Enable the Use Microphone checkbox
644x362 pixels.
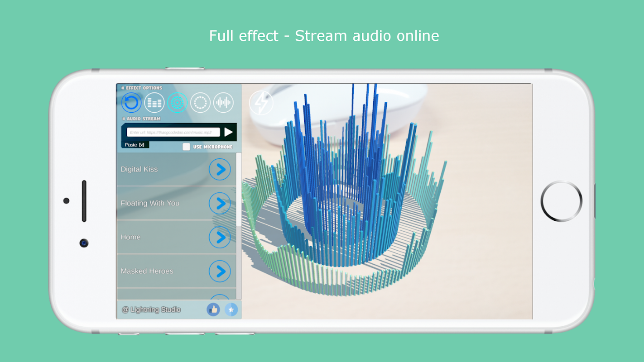pos(186,147)
